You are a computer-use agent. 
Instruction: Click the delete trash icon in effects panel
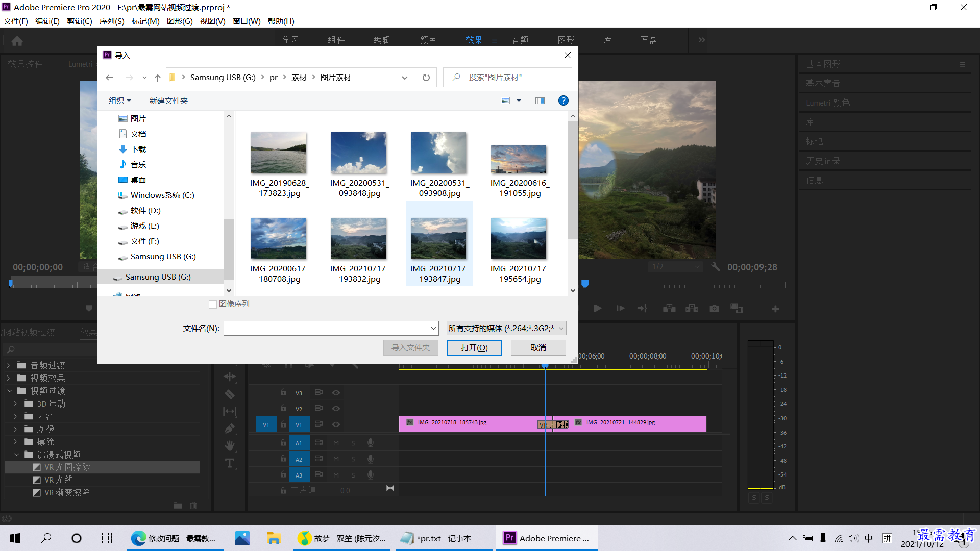[193, 506]
